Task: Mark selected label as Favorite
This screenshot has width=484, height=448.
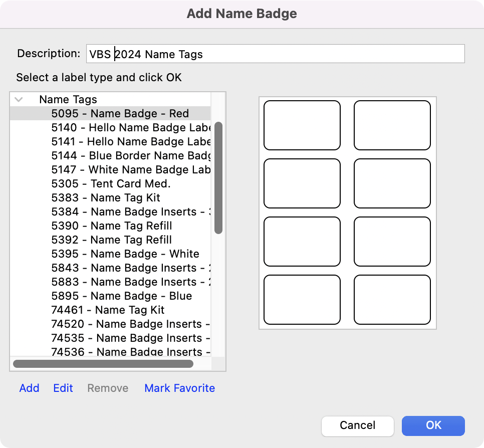Action: click(x=179, y=388)
